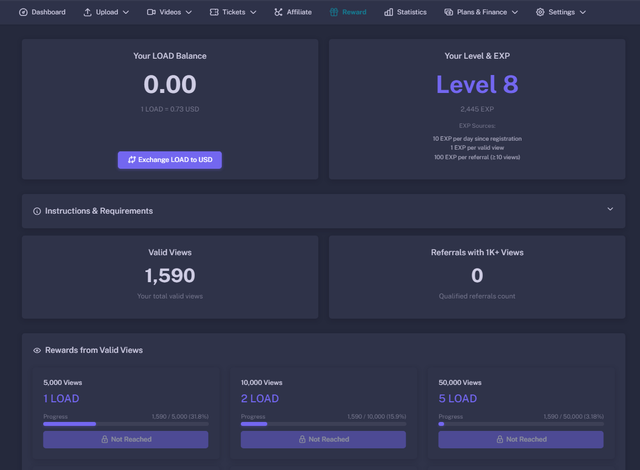The image size is (640, 470).
Task: Click Not Reached button under 1 LOAD
Action: pyautogui.click(x=126, y=439)
